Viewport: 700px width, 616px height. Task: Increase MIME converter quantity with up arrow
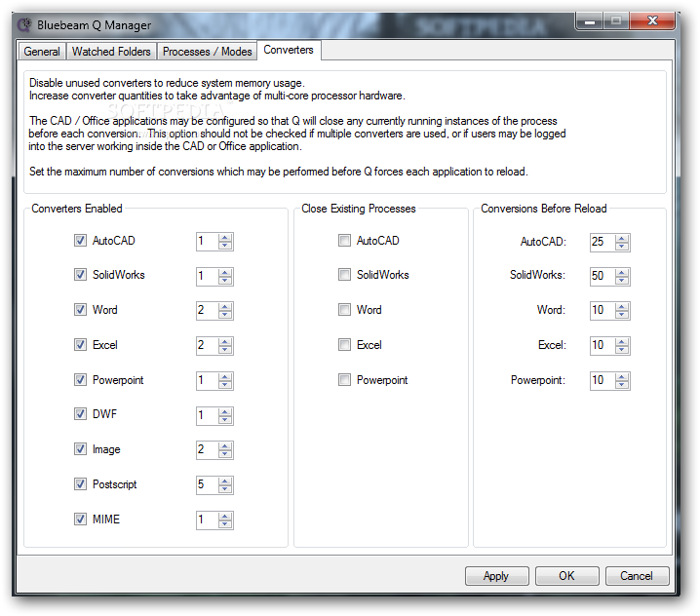point(225,516)
